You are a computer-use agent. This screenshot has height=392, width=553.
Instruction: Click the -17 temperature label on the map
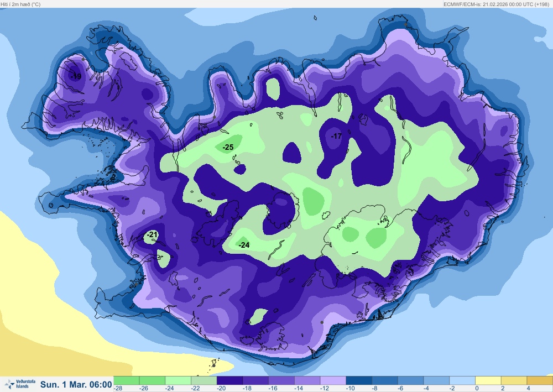336,136
